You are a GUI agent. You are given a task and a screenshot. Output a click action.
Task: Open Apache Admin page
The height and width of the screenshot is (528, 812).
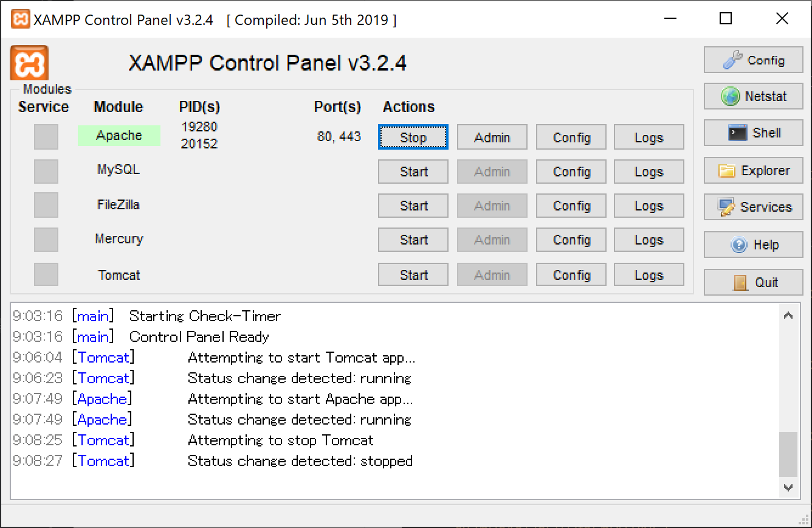coord(492,137)
